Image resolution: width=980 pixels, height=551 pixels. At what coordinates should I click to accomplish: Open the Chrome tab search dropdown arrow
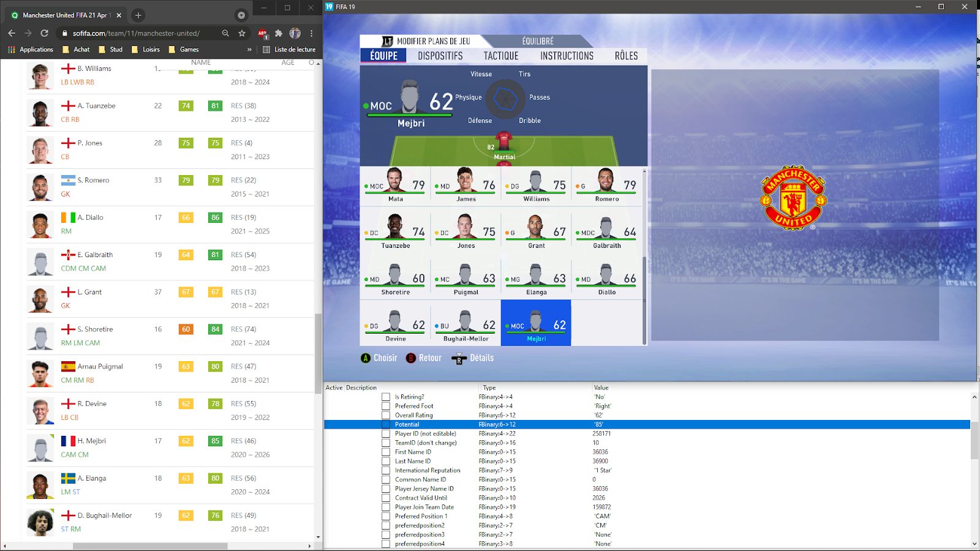tap(241, 15)
